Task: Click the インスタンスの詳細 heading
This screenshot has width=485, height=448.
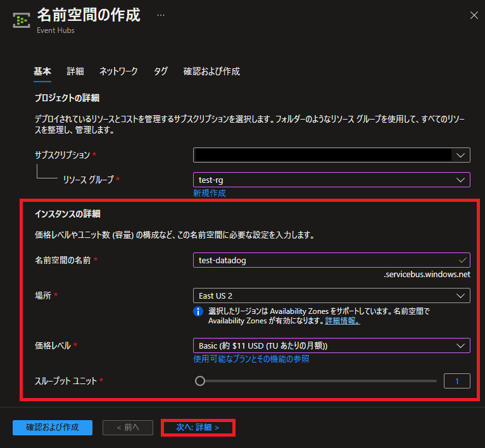Action: (x=67, y=214)
